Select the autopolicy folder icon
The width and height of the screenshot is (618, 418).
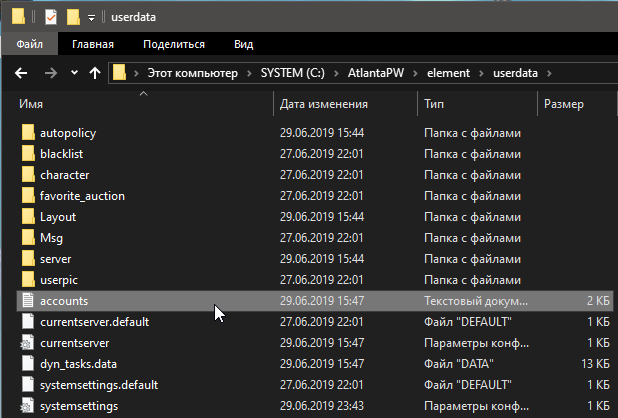click(x=28, y=133)
